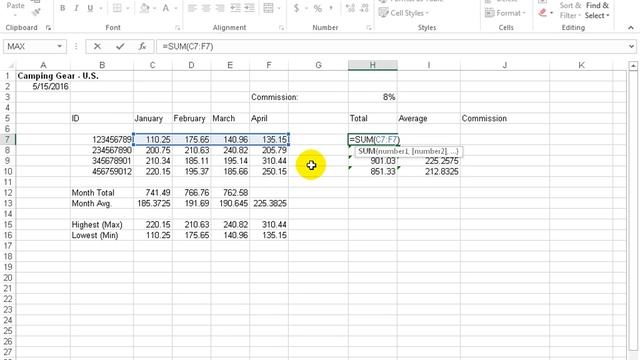Expand the formula bar
Viewport: 640px width, 360px height.
click(x=632, y=47)
